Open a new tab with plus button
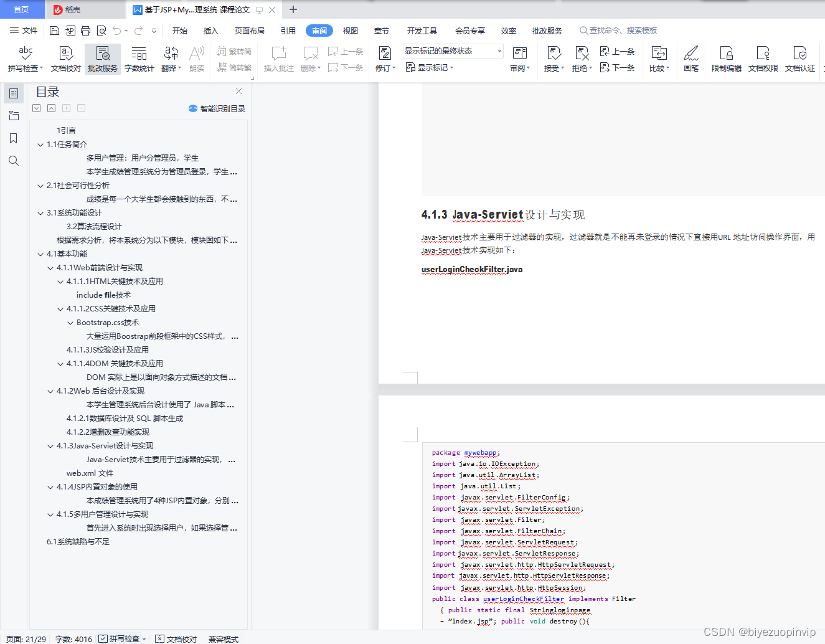Screen dimensions: 825x644 293,9
